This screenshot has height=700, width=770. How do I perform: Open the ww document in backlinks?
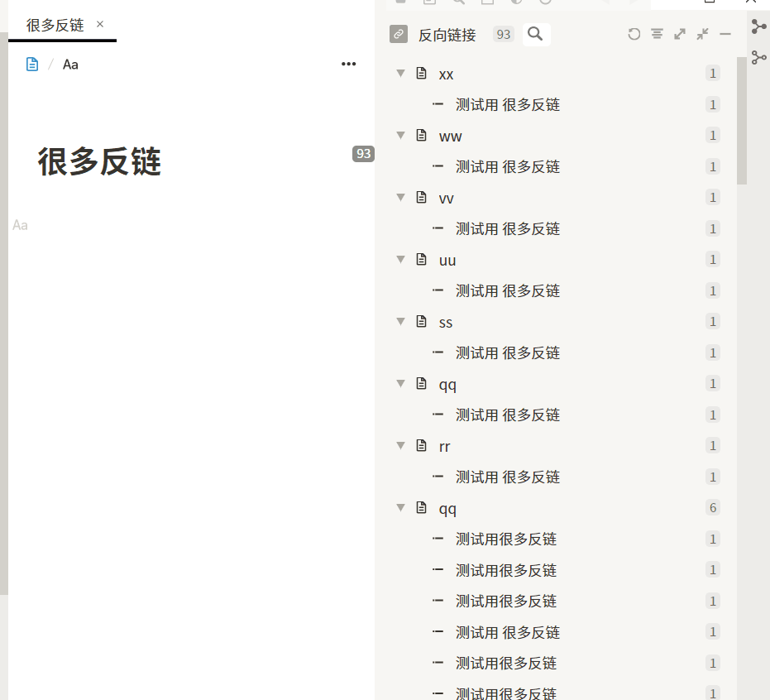[450, 136]
